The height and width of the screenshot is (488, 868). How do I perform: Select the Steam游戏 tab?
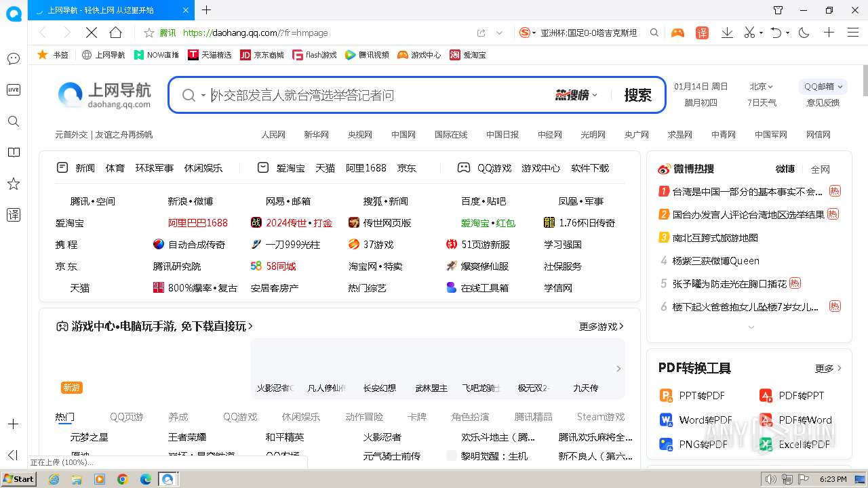(x=601, y=417)
